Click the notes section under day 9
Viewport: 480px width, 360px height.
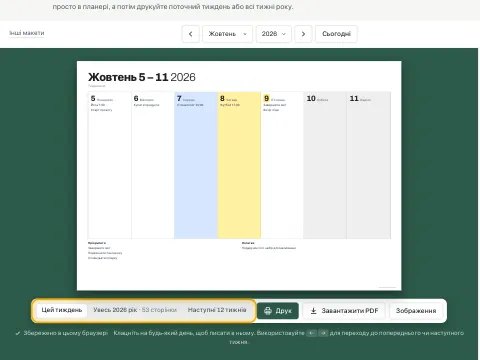pos(269,246)
